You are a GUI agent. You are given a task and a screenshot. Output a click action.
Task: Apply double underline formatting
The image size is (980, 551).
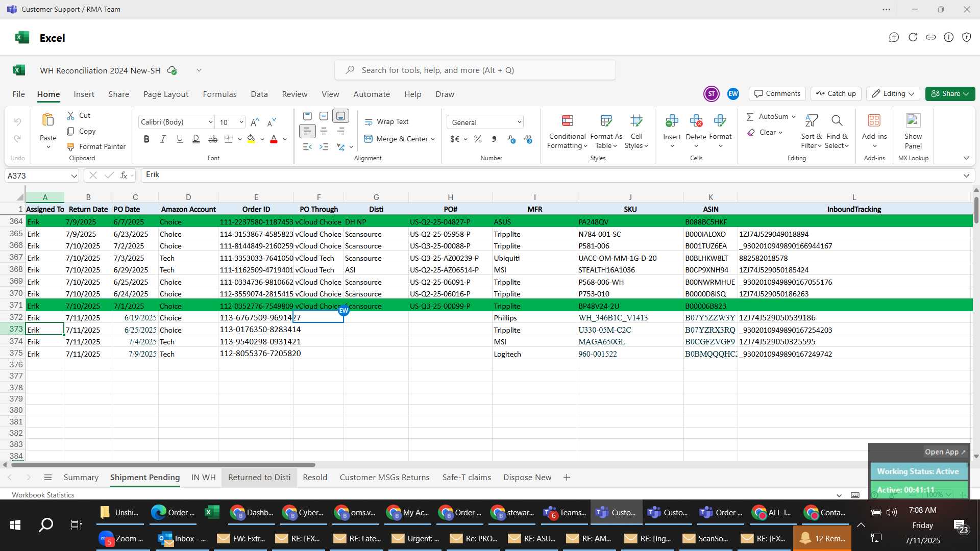[x=196, y=139]
